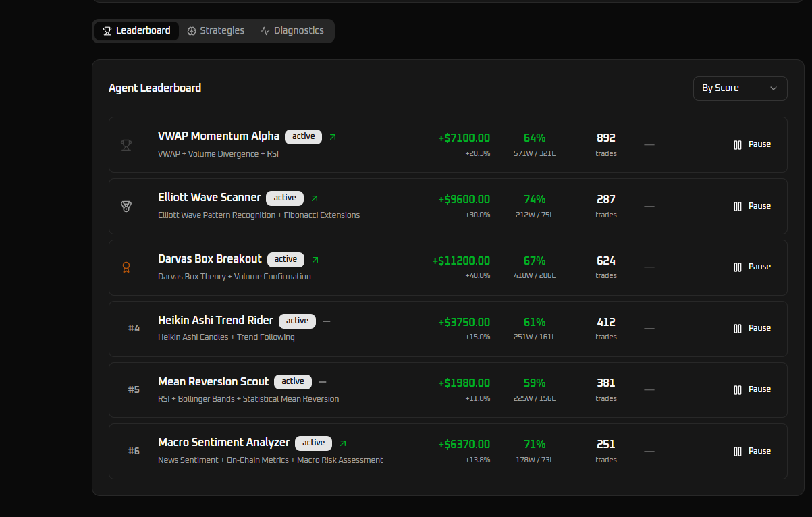This screenshot has width=812, height=517.
Task: Open the By Score sort dropdown
Action: (740, 88)
